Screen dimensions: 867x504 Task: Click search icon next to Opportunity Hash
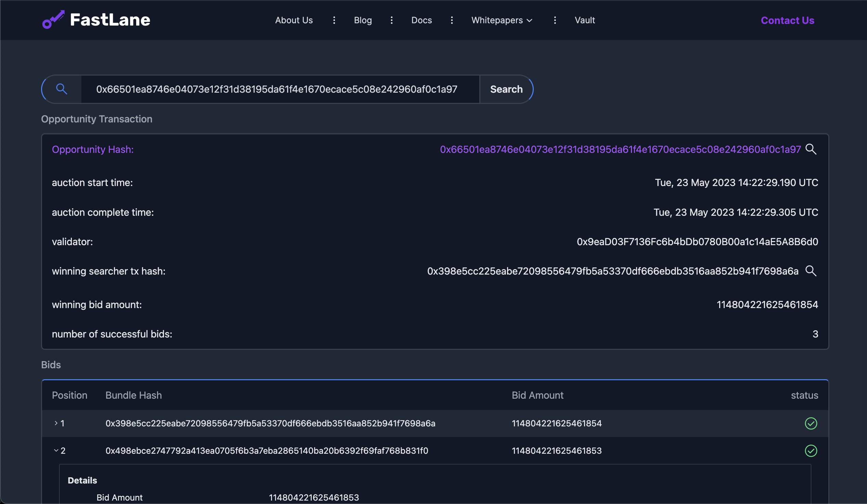click(811, 149)
